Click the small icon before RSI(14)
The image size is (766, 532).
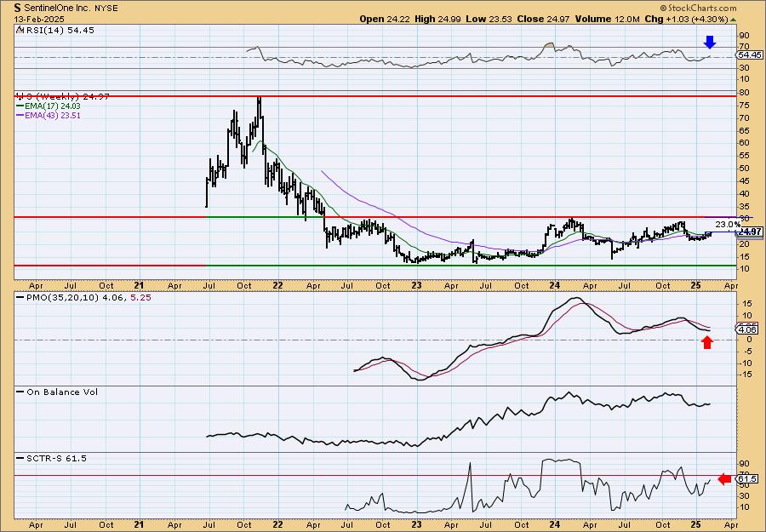pos(20,30)
